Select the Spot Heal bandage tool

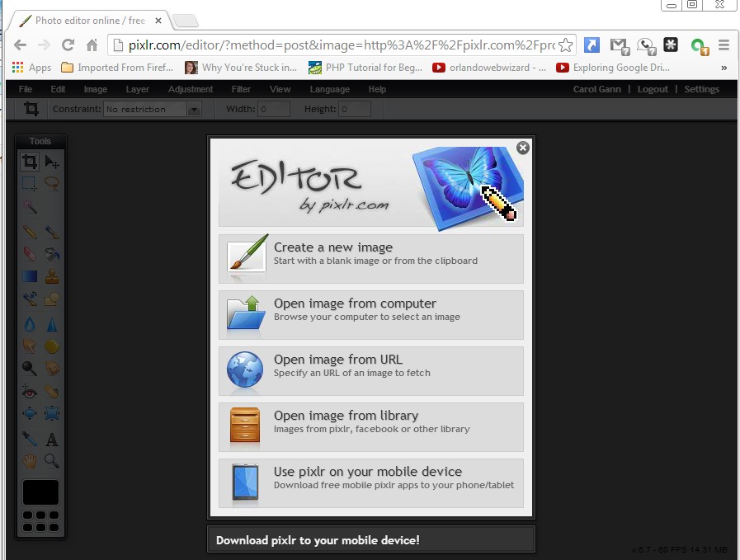pyautogui.click(x=52, y=392)
